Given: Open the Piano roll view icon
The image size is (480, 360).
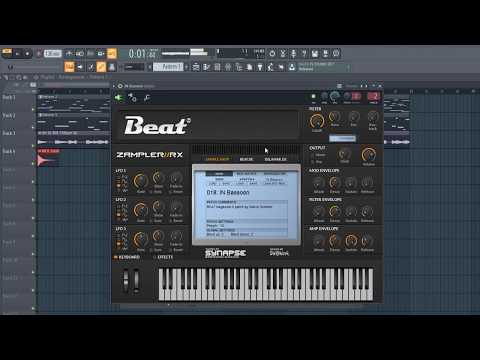Looking at the screenshot, I should pos(207,67).
